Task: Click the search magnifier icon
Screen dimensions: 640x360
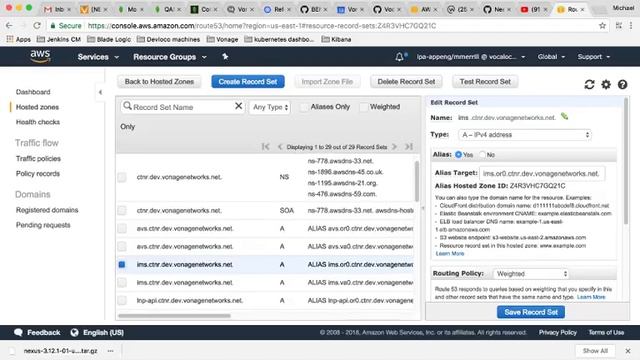Action: 127,106
